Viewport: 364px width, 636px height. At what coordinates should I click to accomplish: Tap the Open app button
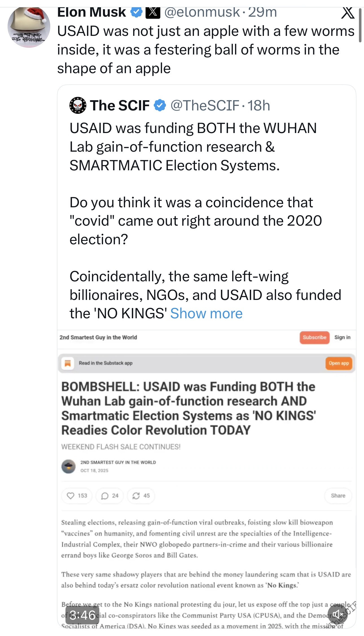click(339, 363)
